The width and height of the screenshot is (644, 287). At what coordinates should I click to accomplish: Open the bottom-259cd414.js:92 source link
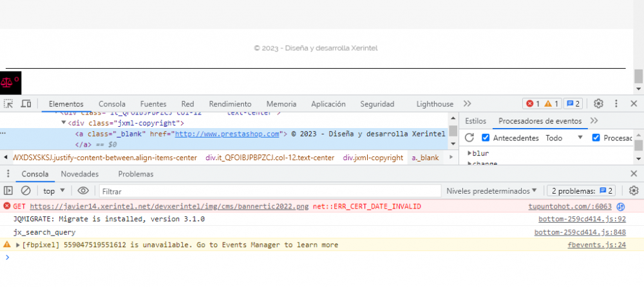click(x=582, y=219)
